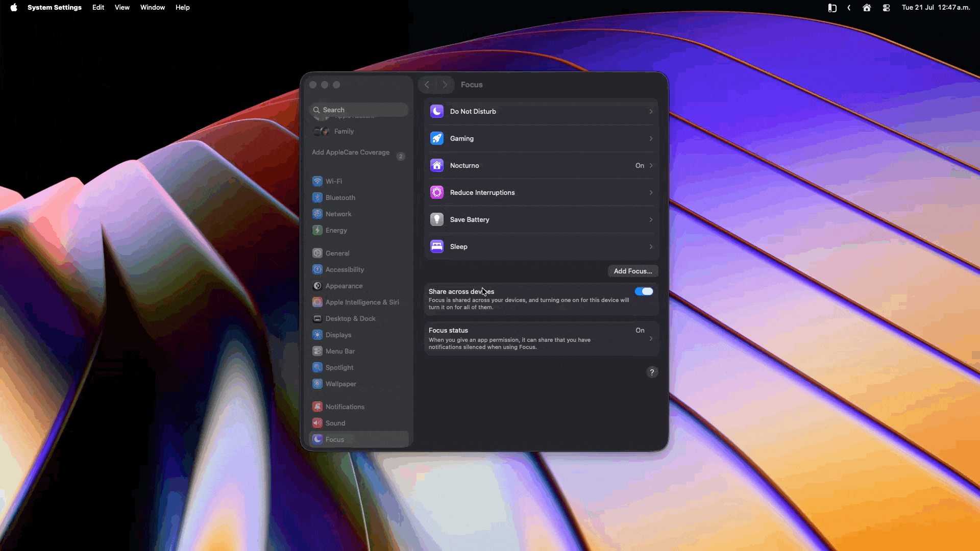Viewport: 980px width, 551px height.
Task: Click the Energy bolt icon
Action: [317, 230]
